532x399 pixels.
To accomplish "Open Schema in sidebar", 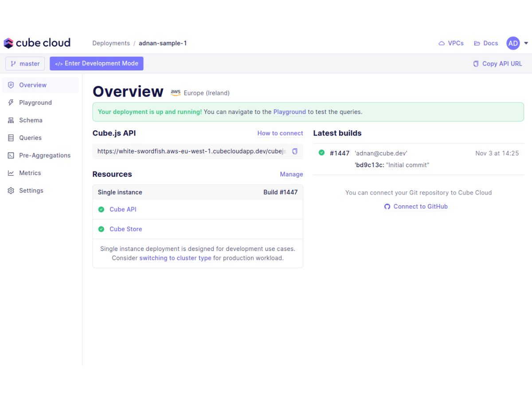I will click(x=40, y=120).
